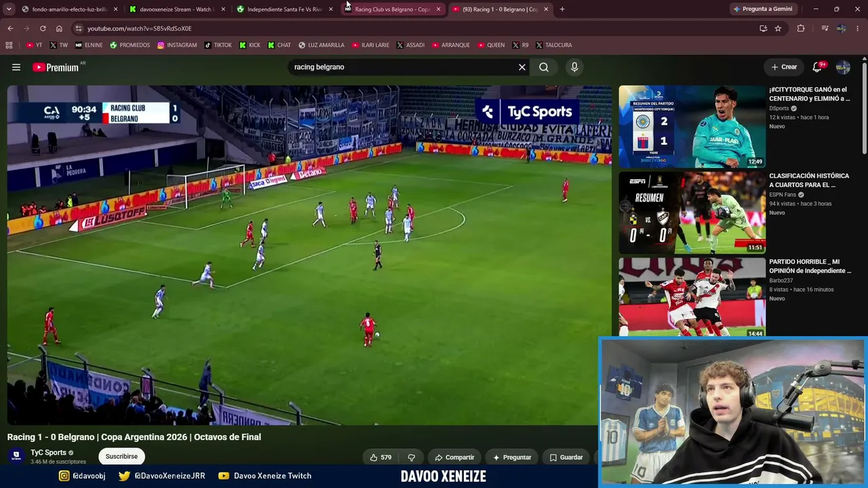
Task: Click the address bar URL
Action: click(140, 28)
